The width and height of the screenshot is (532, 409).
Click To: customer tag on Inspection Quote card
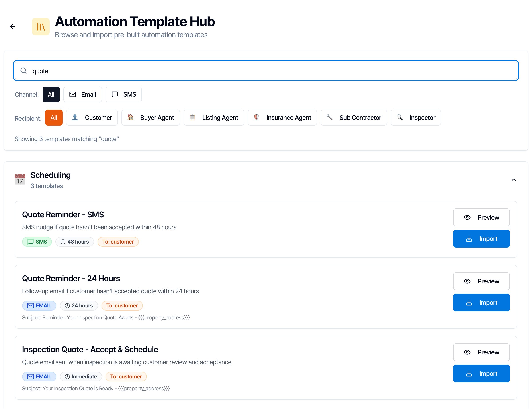(126, 377)
